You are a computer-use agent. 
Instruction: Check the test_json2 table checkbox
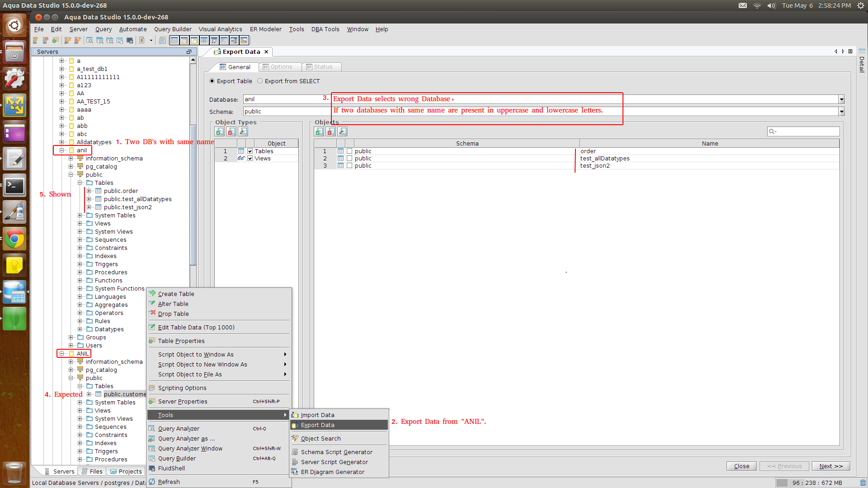349,166
